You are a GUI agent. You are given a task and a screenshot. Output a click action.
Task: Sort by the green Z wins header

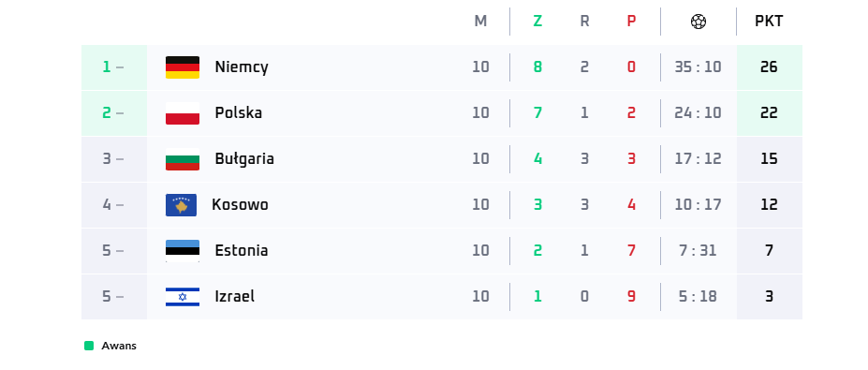click(x=537, y=22)
